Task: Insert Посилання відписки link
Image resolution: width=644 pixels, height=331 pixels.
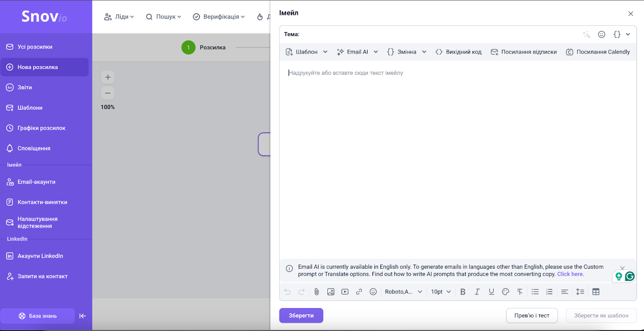Action: coord(524,52)
